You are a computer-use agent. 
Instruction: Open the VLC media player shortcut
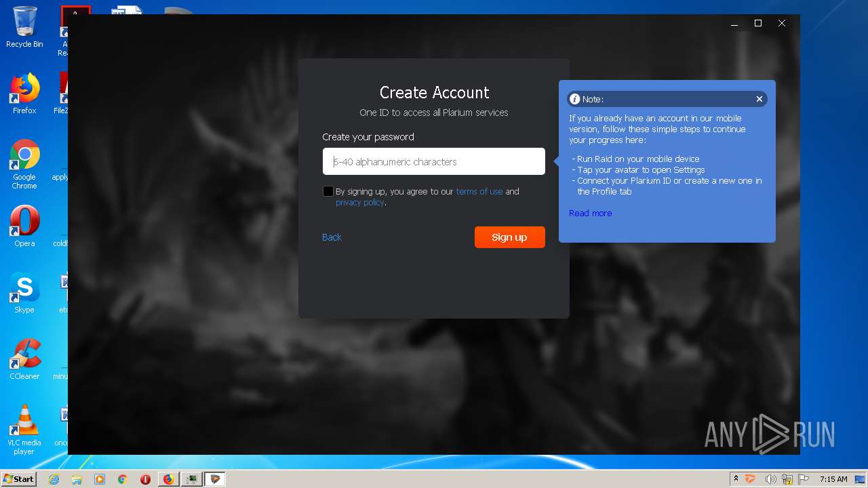coord(24,430)
